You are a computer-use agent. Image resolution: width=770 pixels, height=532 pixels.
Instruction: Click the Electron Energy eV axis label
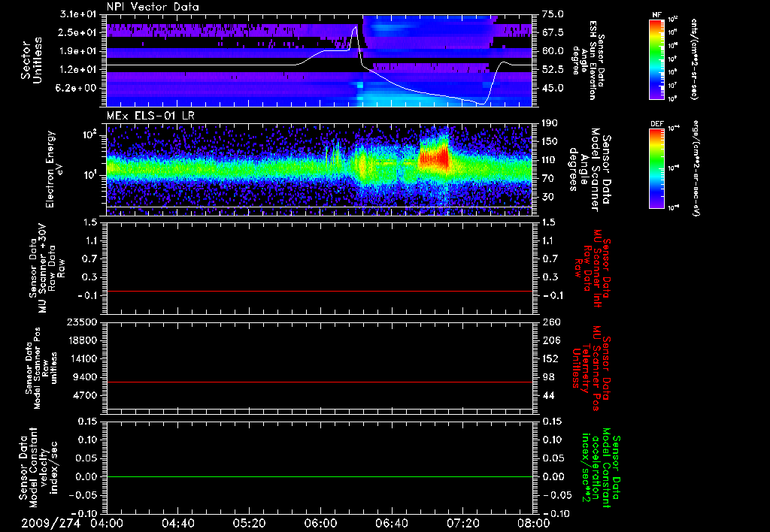pos(54,169)
